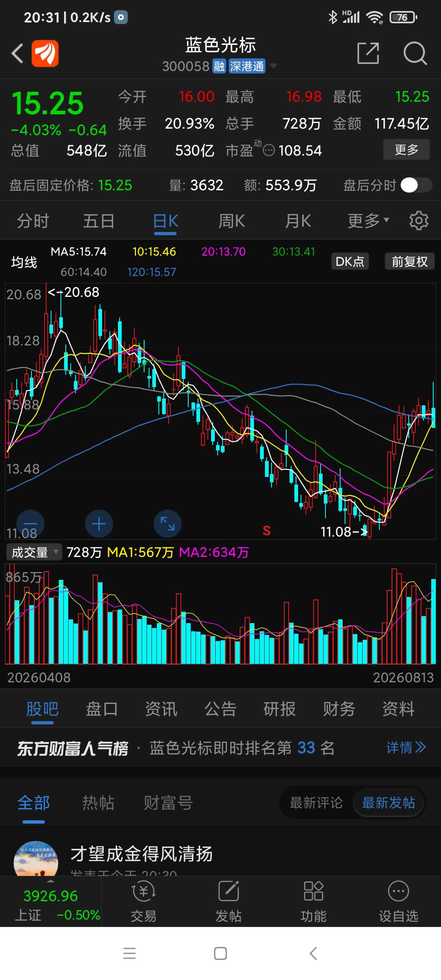The width and height of the screenshot is (441, 980).
Task: Open 更多 chart period dropdown
Action: 368,221
